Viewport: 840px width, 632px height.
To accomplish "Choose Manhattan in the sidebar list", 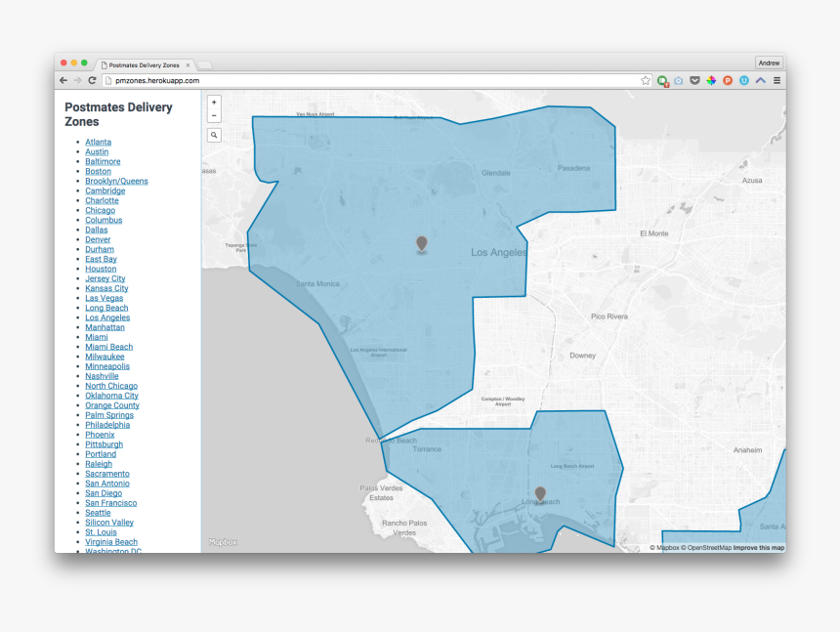I will coord(105,327).
